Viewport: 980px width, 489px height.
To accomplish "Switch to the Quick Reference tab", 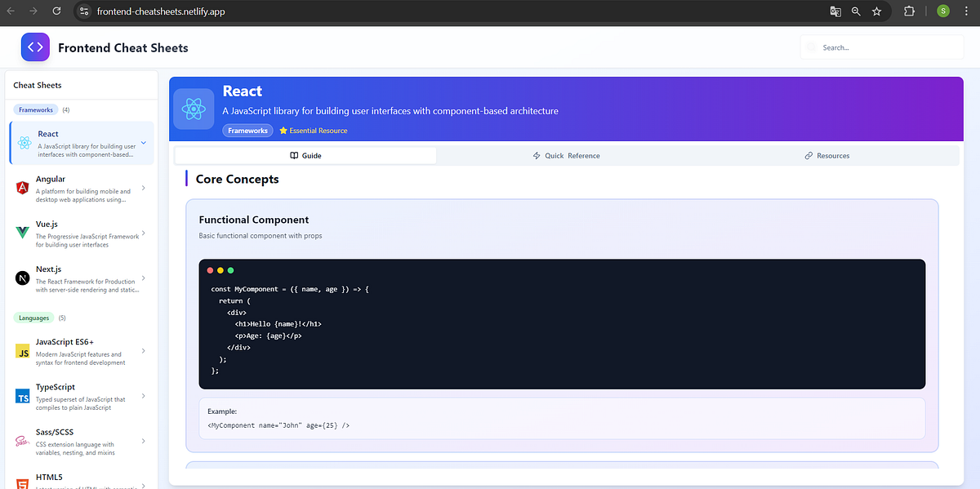I will tap(566, 155).
